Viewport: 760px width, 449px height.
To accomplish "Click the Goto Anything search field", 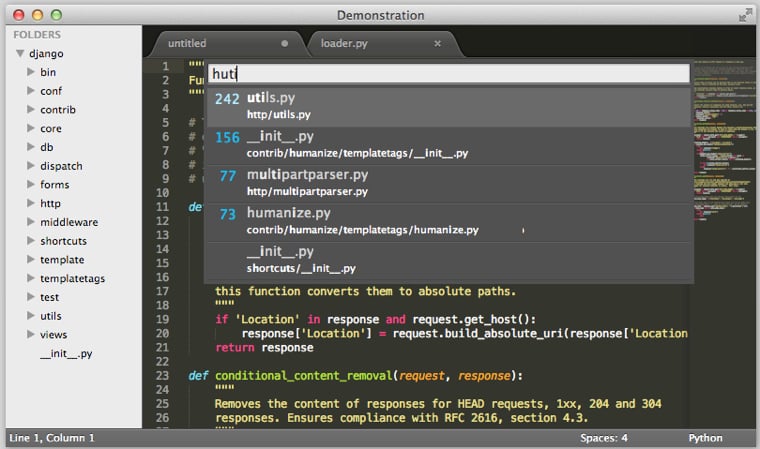I will tap(448, 74).
